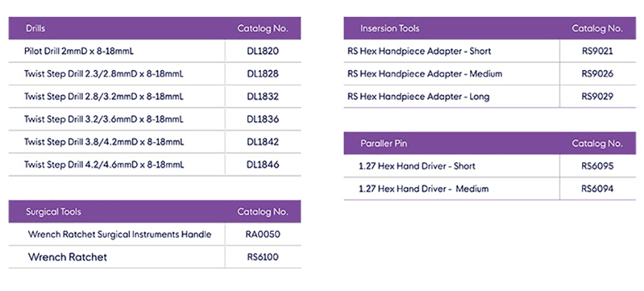Click catalog number DL1832
644x291 pixels.
tap(263, 97)
